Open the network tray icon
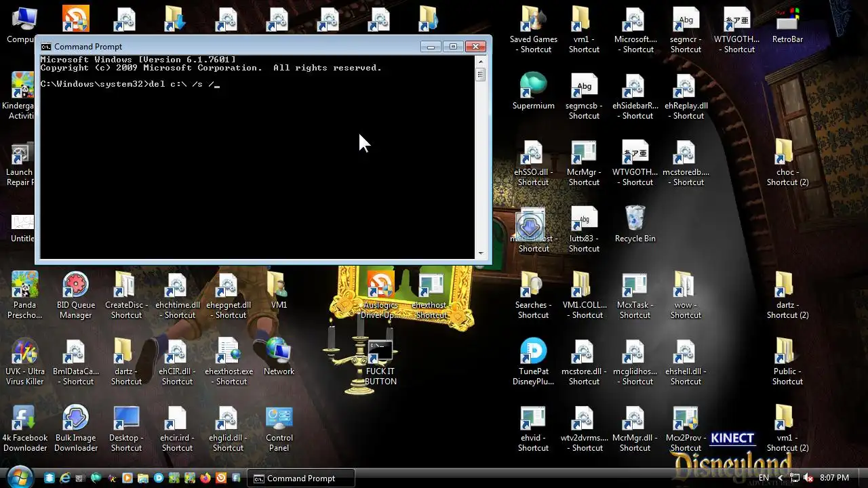 click(x=795, y=478)
